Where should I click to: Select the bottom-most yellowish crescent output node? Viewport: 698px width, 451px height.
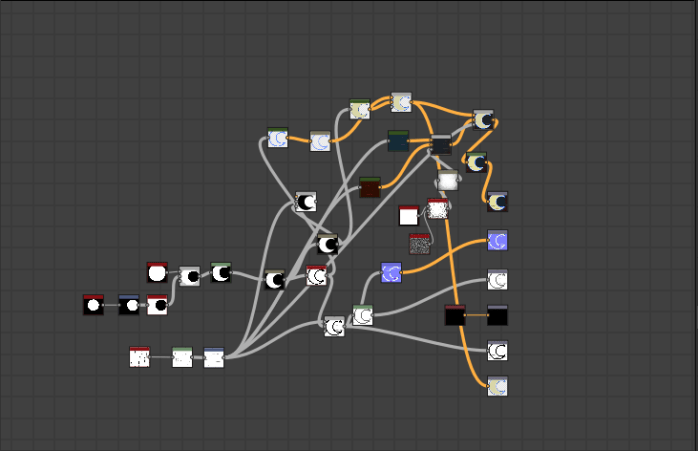[x=497, y=386]
